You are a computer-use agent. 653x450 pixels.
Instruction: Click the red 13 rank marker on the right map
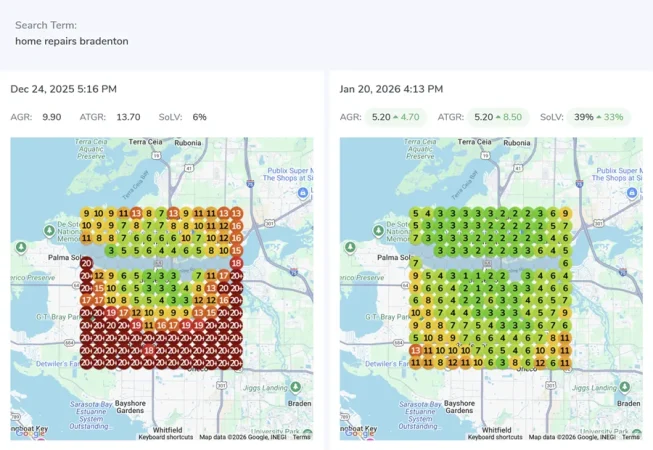415,351
